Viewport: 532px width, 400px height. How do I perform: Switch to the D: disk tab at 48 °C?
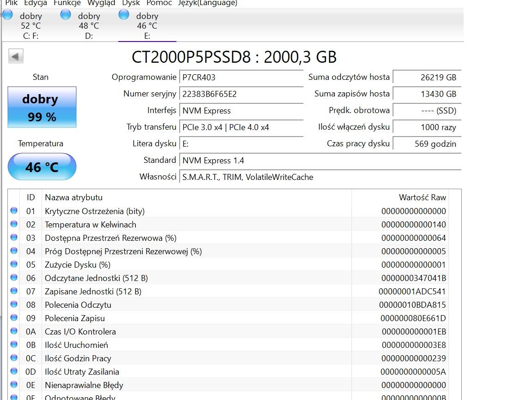[x=89, y=25]
